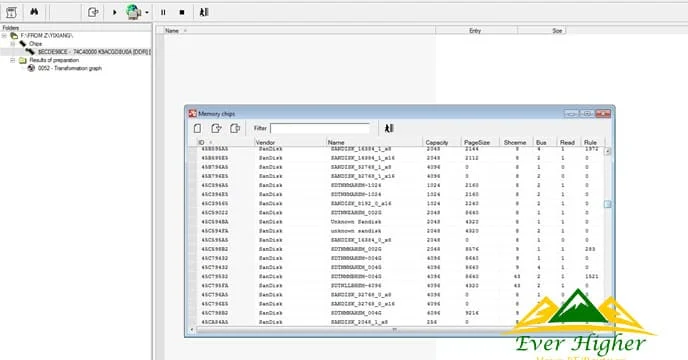Viewport: 688px width, 360px height.
Task: Click the Rule value 1972
Action: pos(591,149)
